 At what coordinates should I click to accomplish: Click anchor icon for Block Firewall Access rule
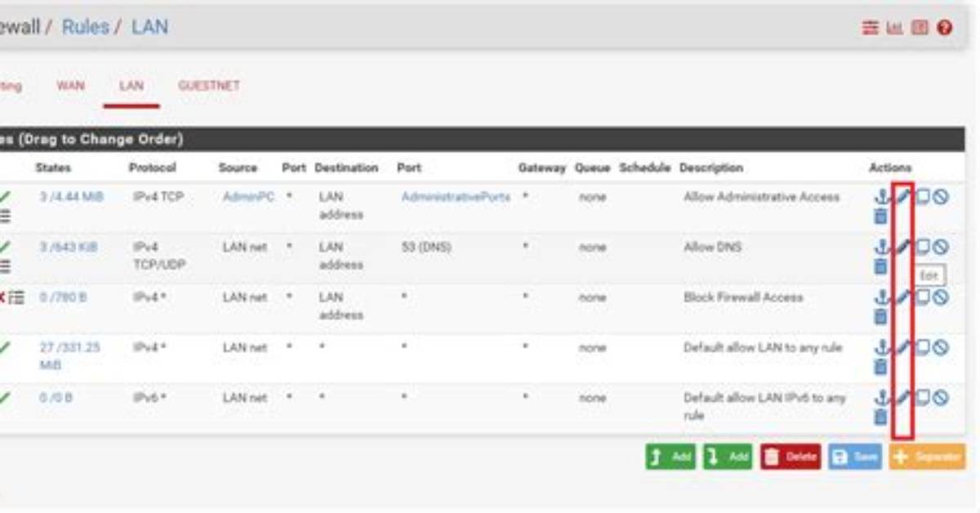pyautogui.click(x=881, y=297)
